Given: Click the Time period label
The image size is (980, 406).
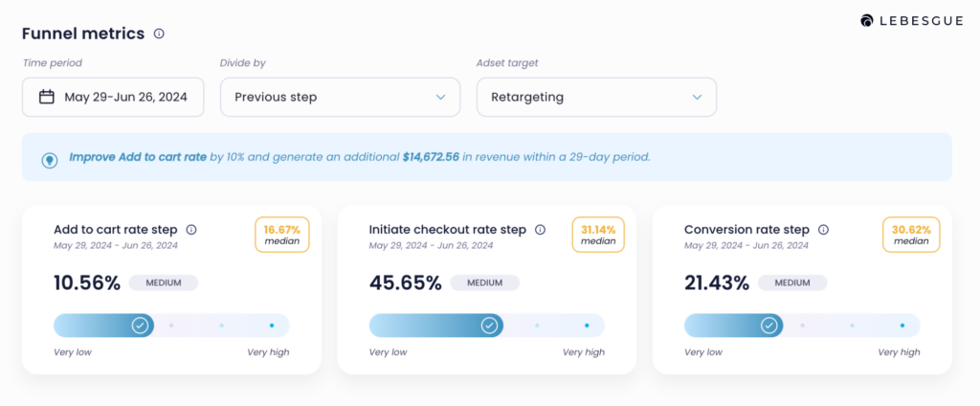Looking at the screenshot, I should (53, 62).
